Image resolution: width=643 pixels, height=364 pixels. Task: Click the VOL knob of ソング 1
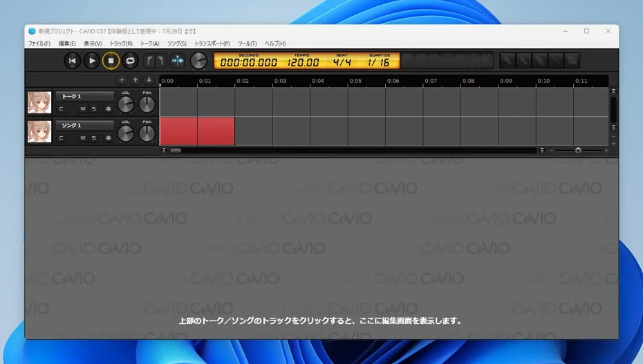125,134
